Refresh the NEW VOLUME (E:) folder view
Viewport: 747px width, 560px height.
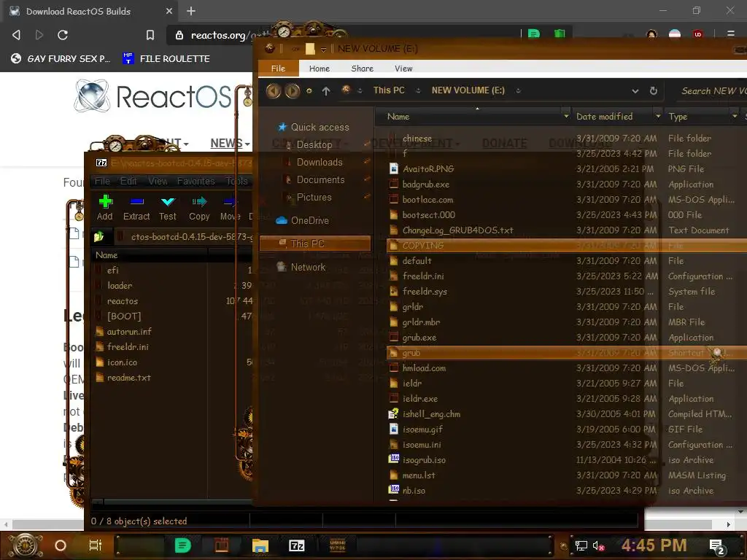tap(654, 90)
